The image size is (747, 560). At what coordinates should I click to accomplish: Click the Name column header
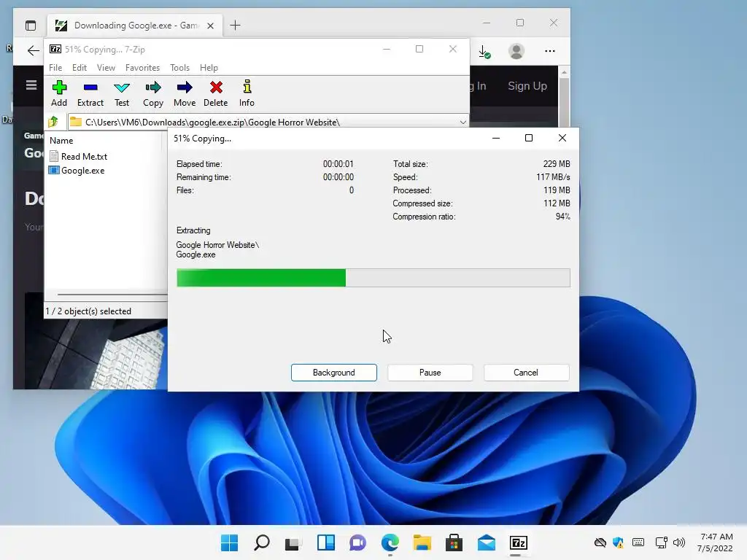(x=61, y=141)
